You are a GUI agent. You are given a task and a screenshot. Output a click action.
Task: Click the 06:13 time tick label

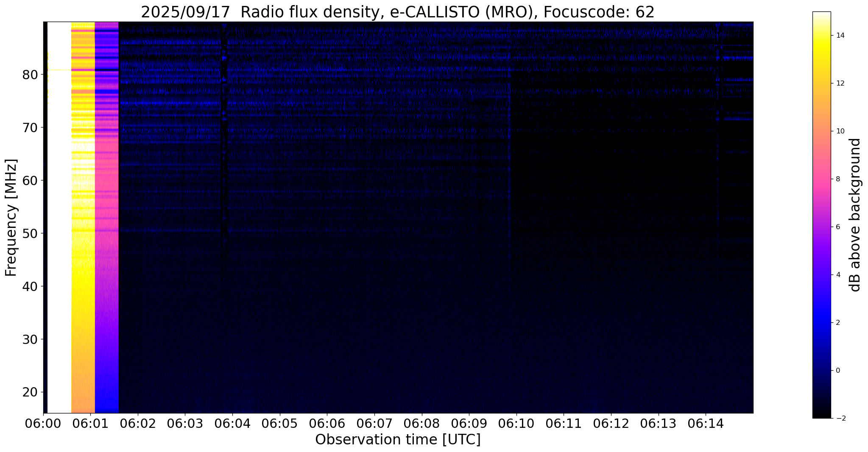coord(659,423)
